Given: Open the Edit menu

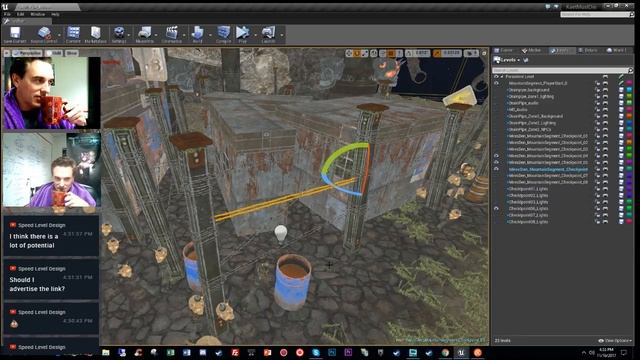Looking at the screenshot, I should (20, 14).
